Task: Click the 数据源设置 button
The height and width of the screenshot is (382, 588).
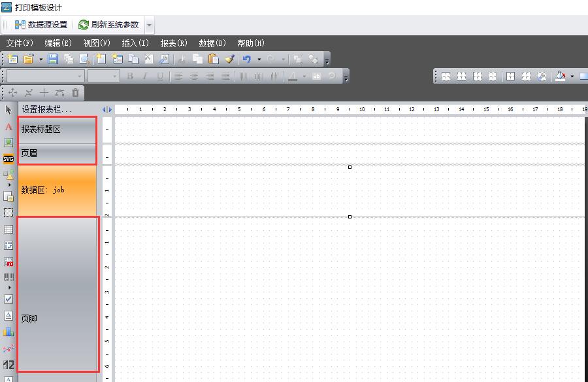Action: point(41,25)
